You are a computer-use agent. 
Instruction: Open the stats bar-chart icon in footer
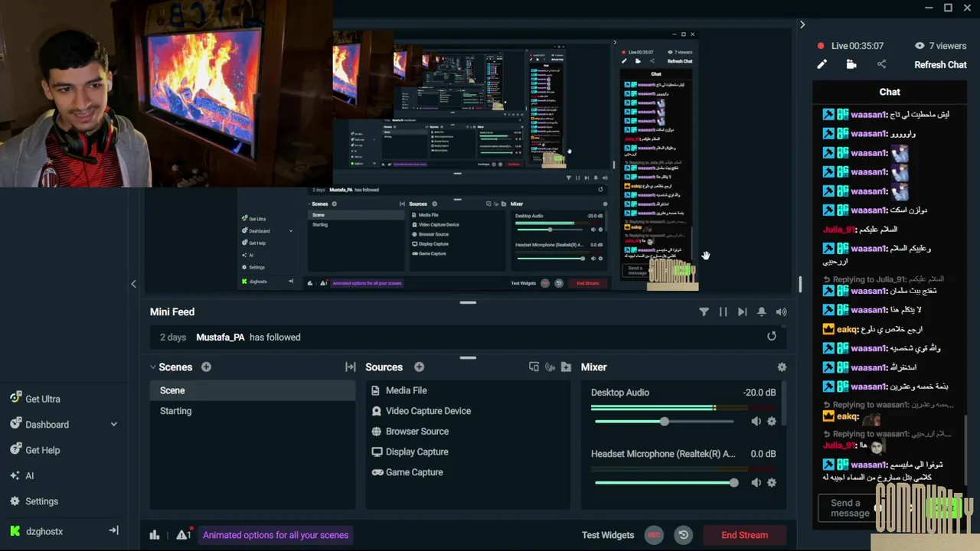[155, 535]
